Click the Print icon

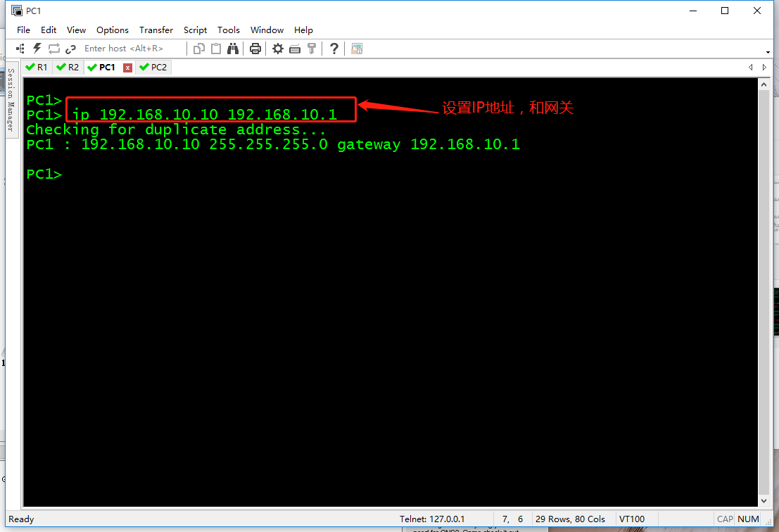point(255,49)
